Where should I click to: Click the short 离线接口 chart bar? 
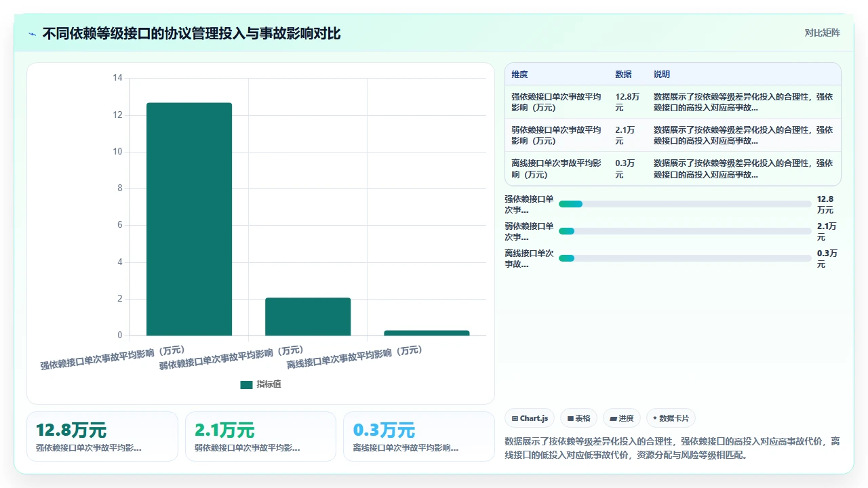[427, 333]
